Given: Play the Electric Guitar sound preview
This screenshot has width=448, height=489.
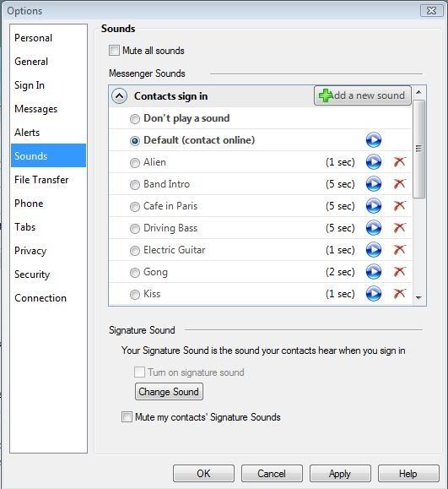Looking at the screenshot, I should 373,250.
